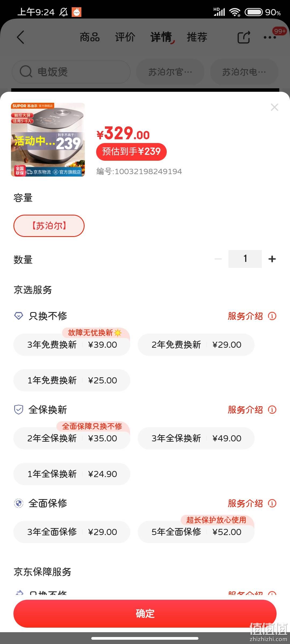The image size is (290, 644).
Task: Select 3年免费换新 ¥39.00 option
Action: [x=72, y=345]
